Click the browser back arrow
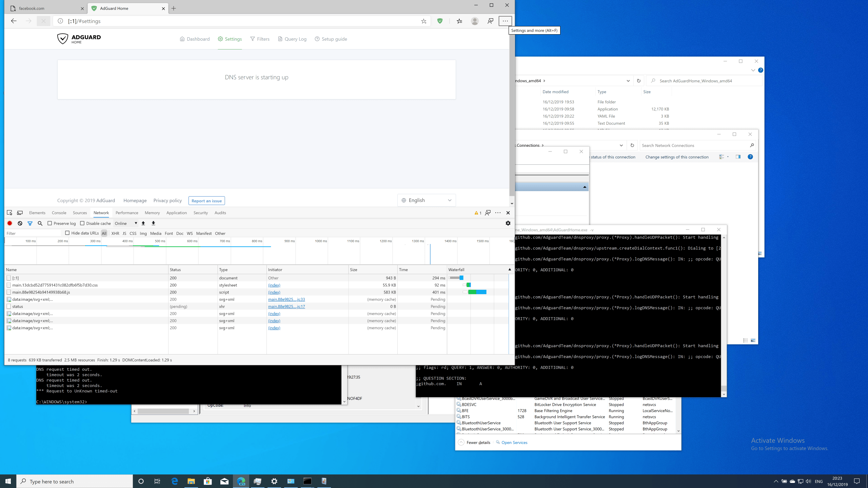 coord(14,21)
